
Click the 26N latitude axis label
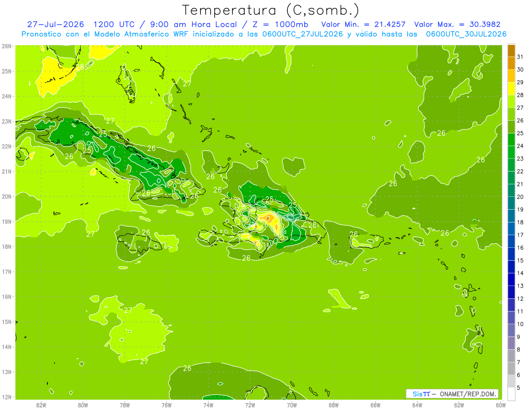pos(7,46)
